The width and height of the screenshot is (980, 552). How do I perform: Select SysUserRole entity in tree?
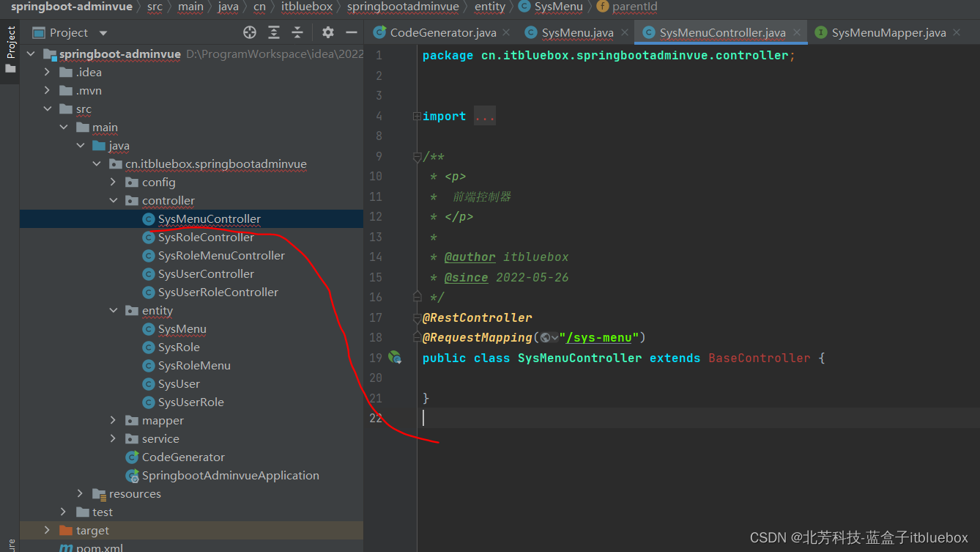point(191,402)
